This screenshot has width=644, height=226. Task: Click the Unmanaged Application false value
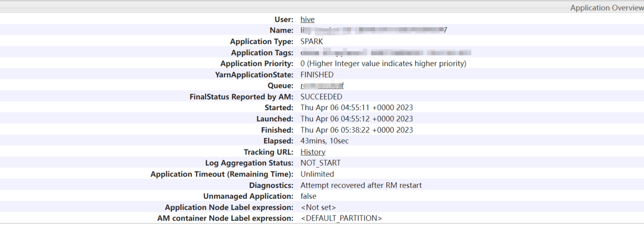pos(308,196)
